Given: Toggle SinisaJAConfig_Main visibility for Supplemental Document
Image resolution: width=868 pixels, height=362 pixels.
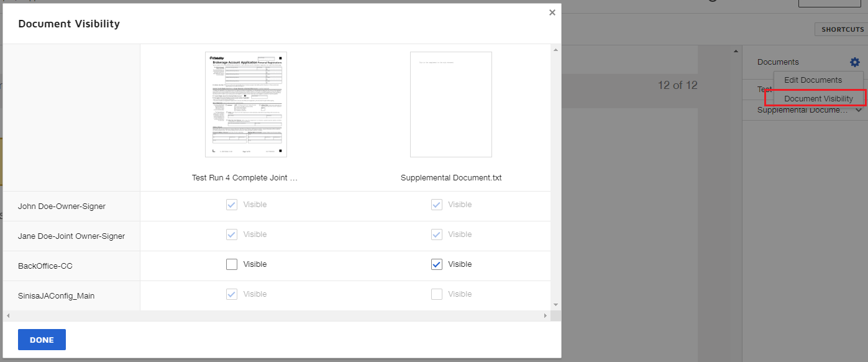Looking at the screenshot, I should pos(437,294).
